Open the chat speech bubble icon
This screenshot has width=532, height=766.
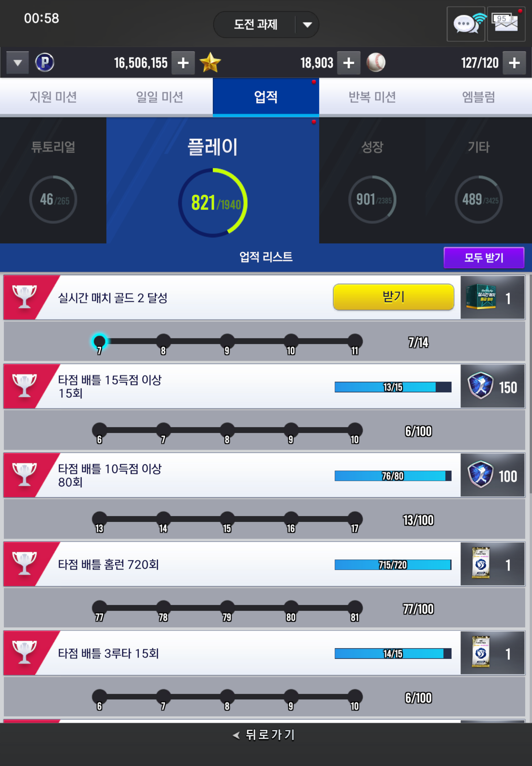[466, 24]
